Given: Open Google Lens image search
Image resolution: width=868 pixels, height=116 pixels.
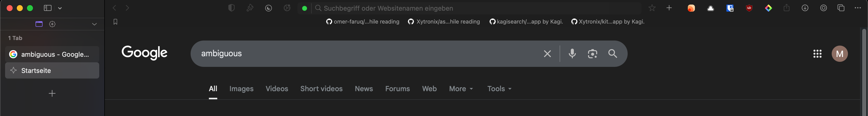Looking at the screenshot, I should [592, 53].
